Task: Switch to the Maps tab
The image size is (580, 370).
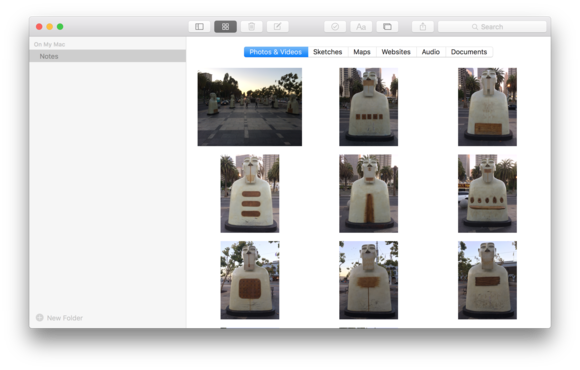Action: point(362,52)
